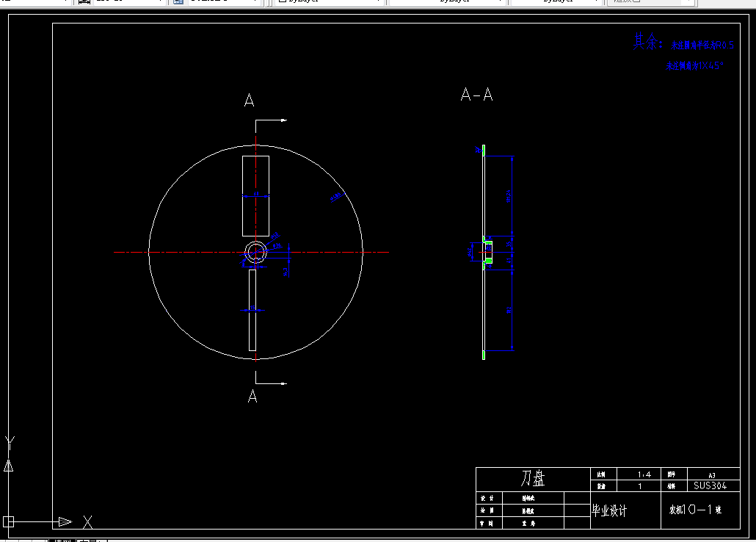Pick the green hatch at section view top
Viewport: 756px width, 542px height.
click(484, 150)
